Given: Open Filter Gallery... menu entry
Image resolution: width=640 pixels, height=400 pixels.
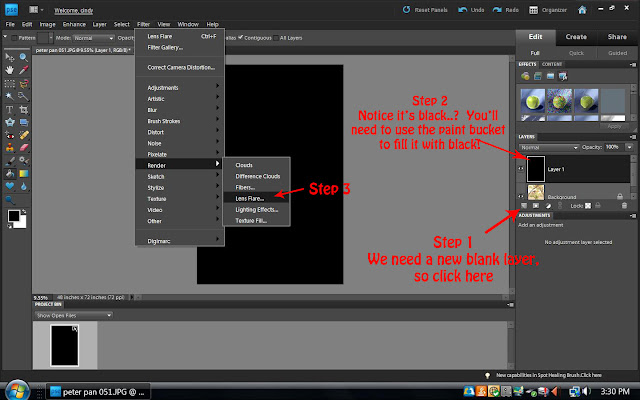Looking at the screenshot, I should 180,48.
